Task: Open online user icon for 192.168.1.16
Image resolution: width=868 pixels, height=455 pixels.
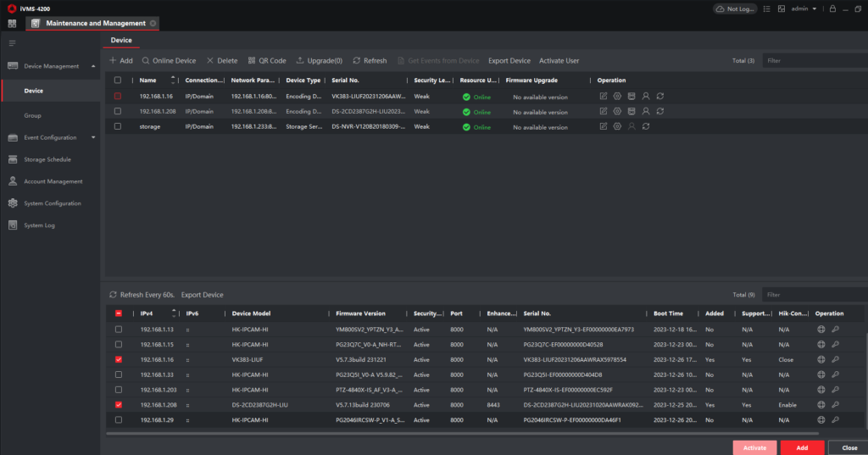Action: (645, 97)
